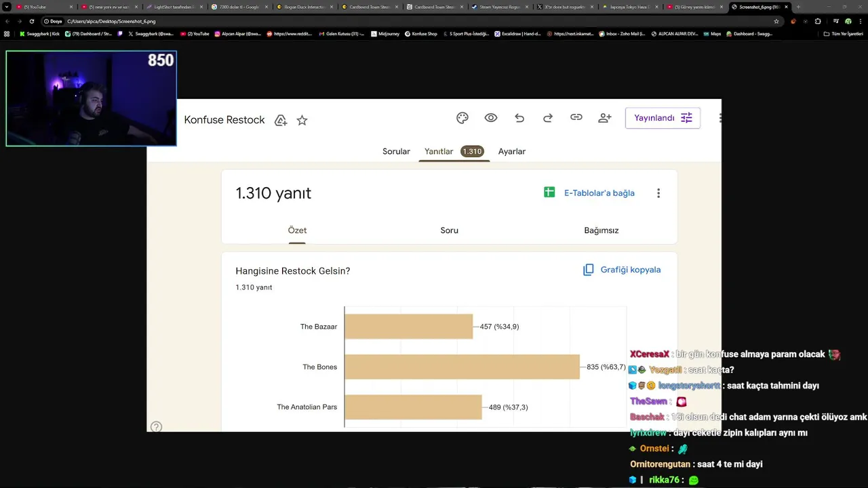Star the Konfuse Restock form
868x488 pixels.
point(302,120)
